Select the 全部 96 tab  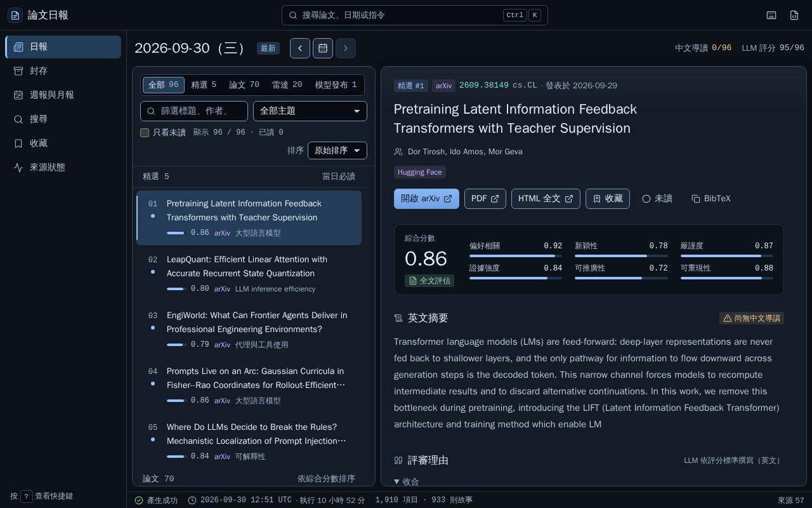coord(164,85)
